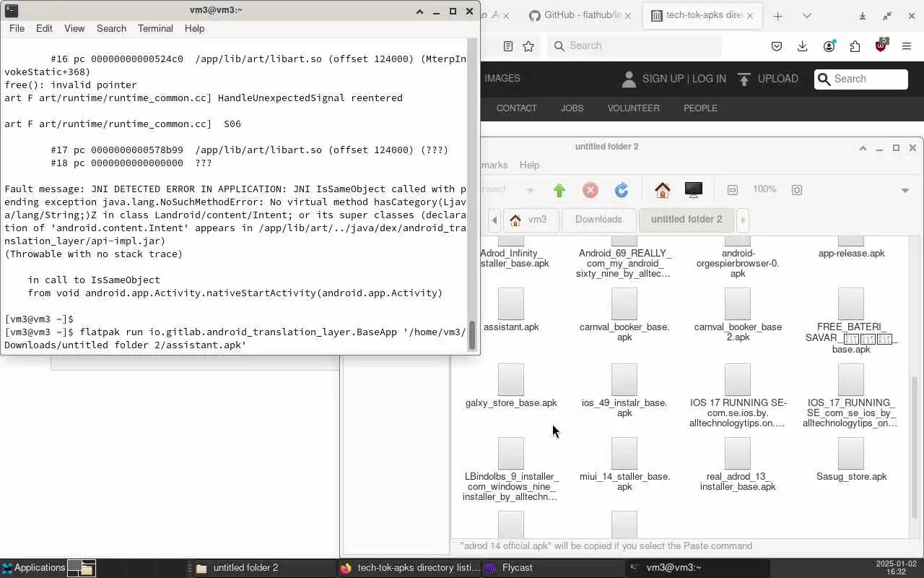Open Terminal menu in terminal window
Viewport: 924px width, 578px height.
coord(155,28)
